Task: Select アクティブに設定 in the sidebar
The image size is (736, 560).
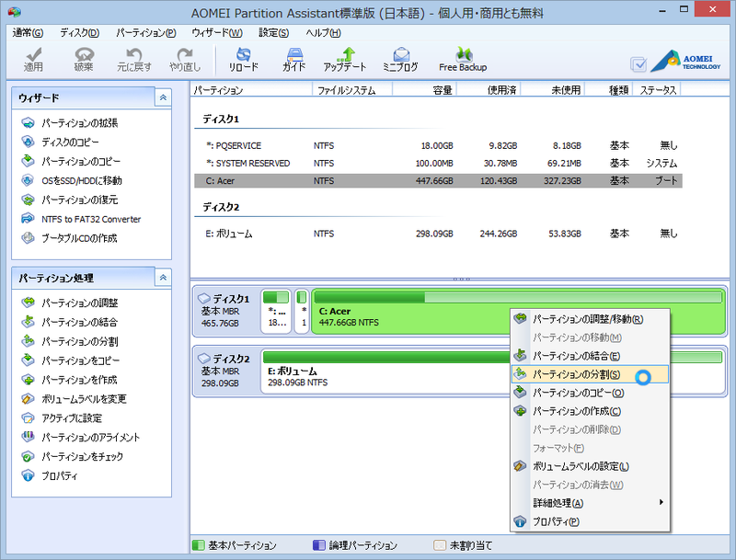Action: point(62,418)
